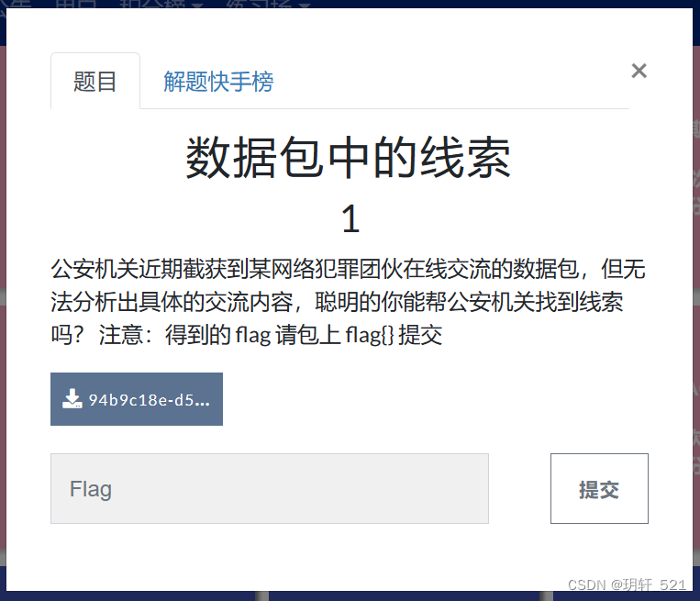Screen dimensions: 700x601
Task: Switch to the 题目 tab
Action: (x=95, y=82)
